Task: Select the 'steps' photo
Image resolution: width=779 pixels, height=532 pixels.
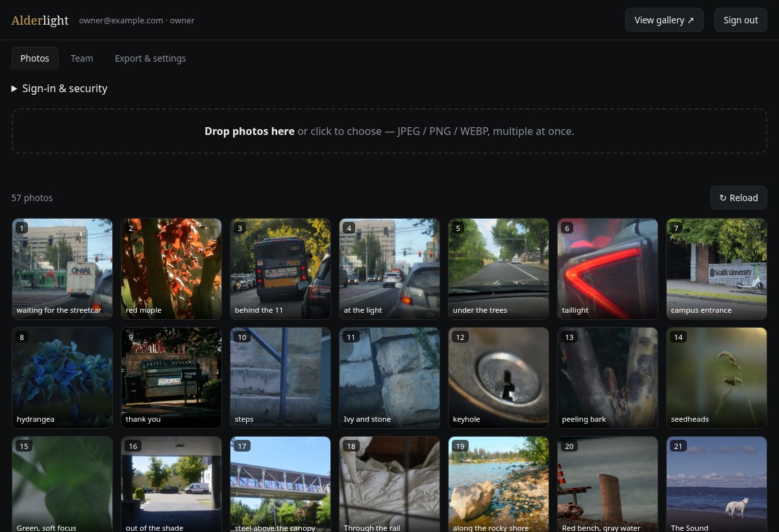Action: [280, 378]
